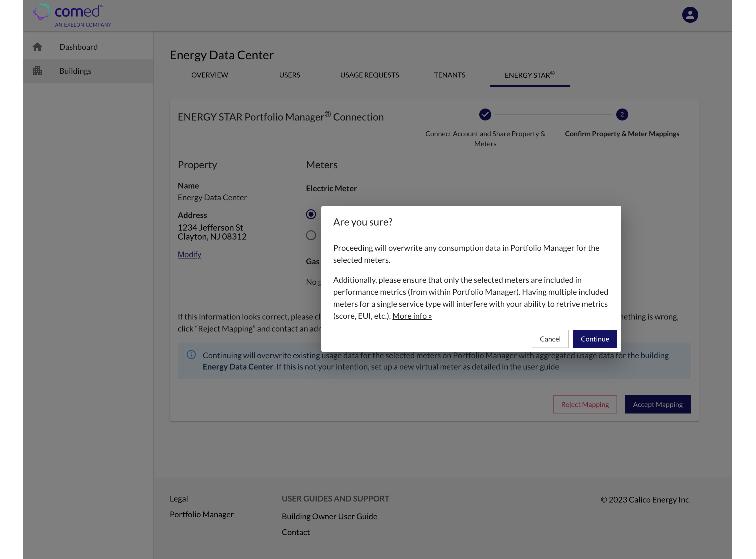Screen dimensions: 756x559
Task: Open the Portfolio Manager footer link
Action: pos(202,514)
